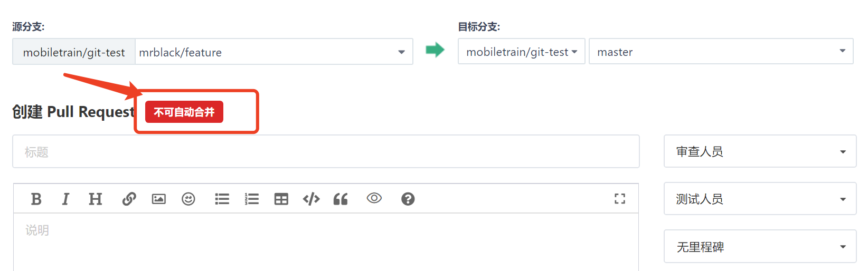Open the editor help question mark icon
This screenshot has height=271, width=868.
(408, 199)
